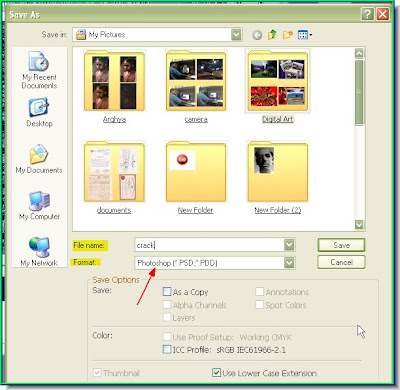400x390 pixels.
Task: Select the Digital Art folder
Action: pos(278,86)
